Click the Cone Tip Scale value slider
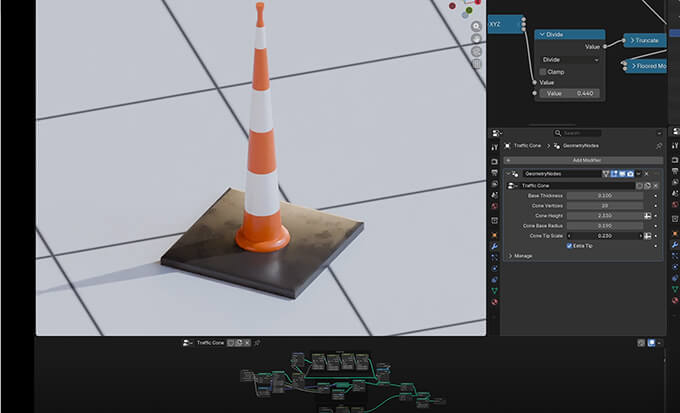The height and width of the screenshot is (413, 680). click(x=605, y=235)
